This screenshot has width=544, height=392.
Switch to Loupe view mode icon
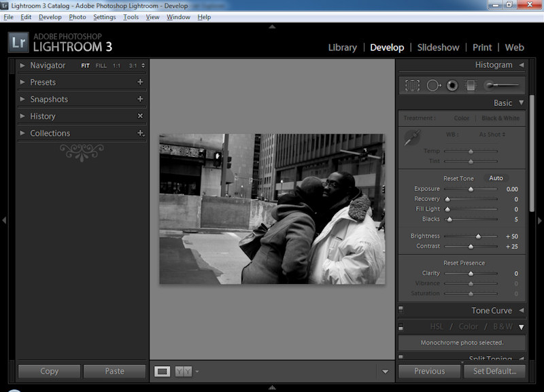(162, 372)
